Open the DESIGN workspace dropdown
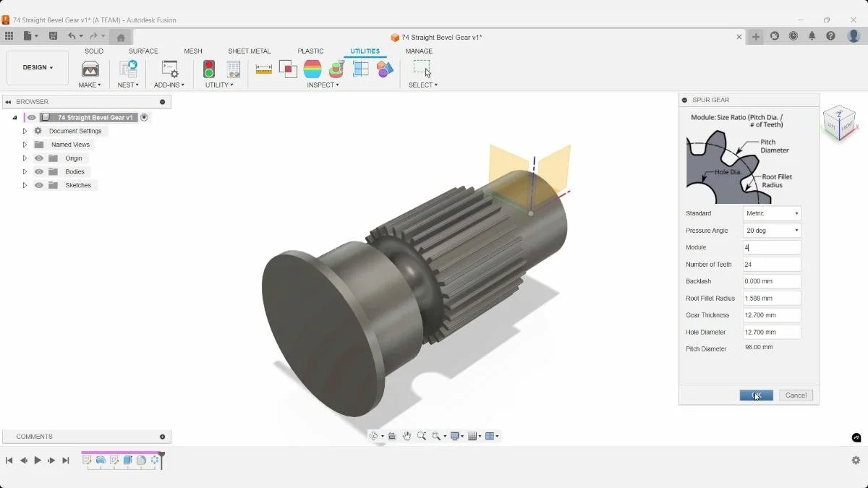This screenshot has width=868, height=488. click(38, 68)
